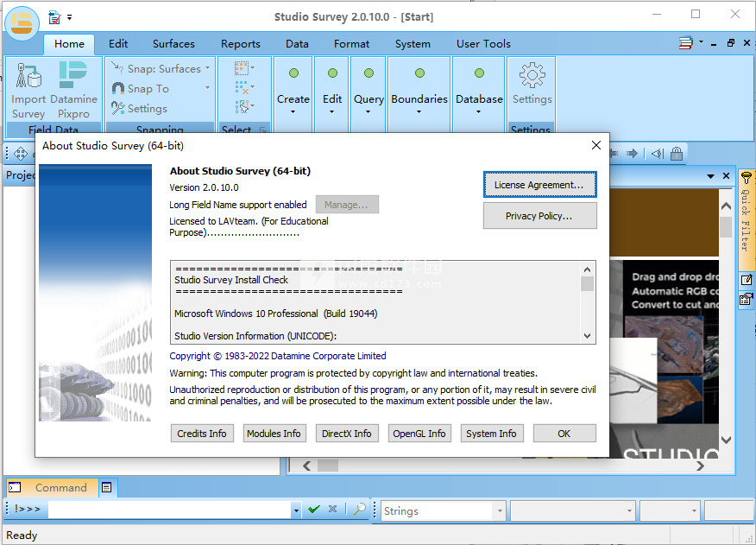Open the System ribbon tab
This screenshot has width=756, height=545.
[413, 44]
